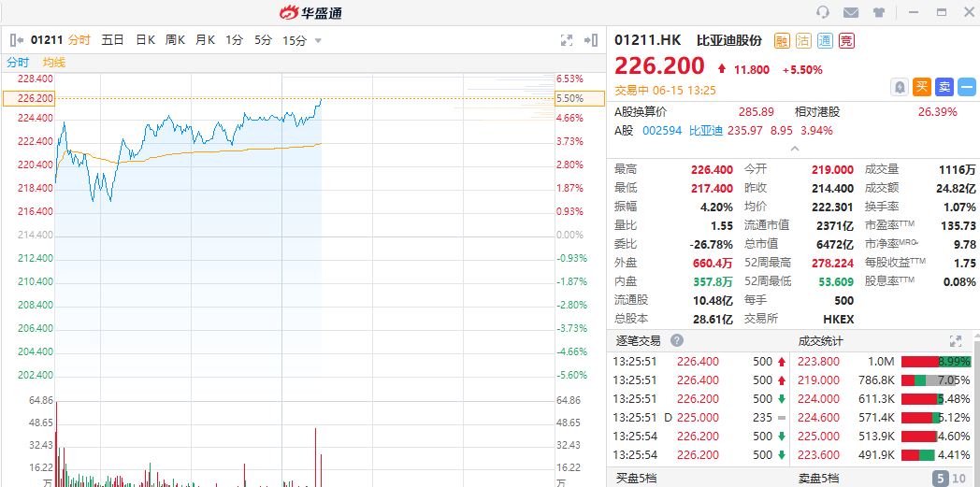Switch to the 五日 chart tab
The width and height of the screenshot is (980, 487).
pos(112,40)
